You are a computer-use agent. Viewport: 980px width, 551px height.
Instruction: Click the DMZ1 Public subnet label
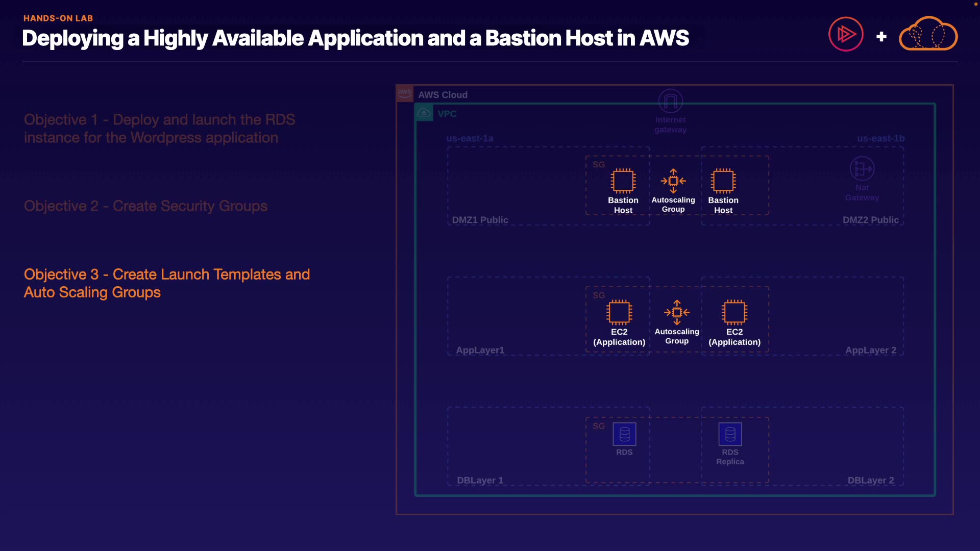click(x=480, y=220)
